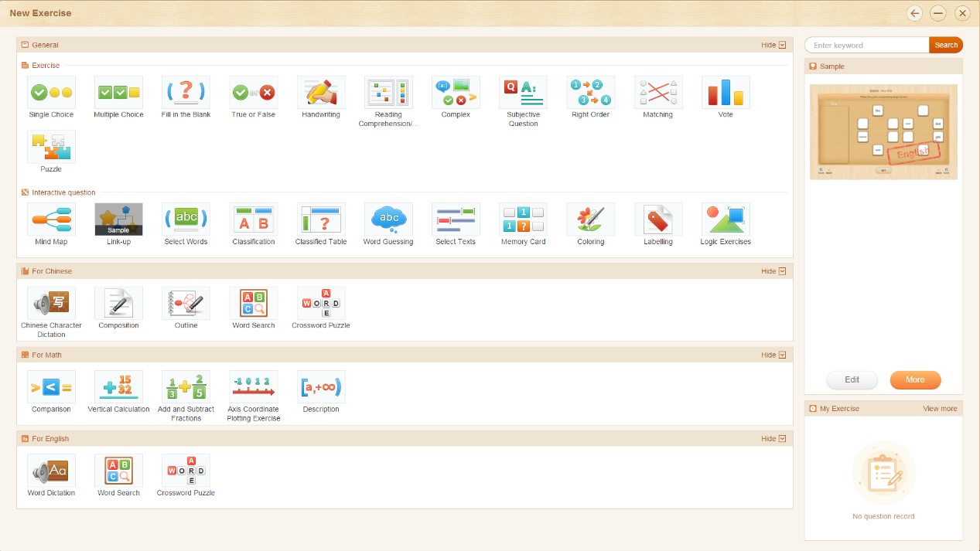Open Word Search under For Chinese
Viewport: 980px width, 551px height.
pos(254,303)
